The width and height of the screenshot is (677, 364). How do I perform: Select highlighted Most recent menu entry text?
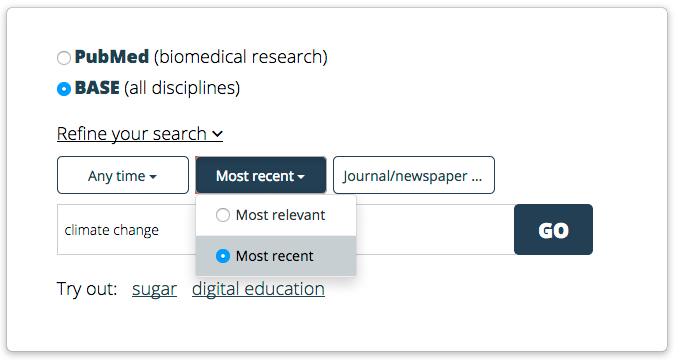275,256
